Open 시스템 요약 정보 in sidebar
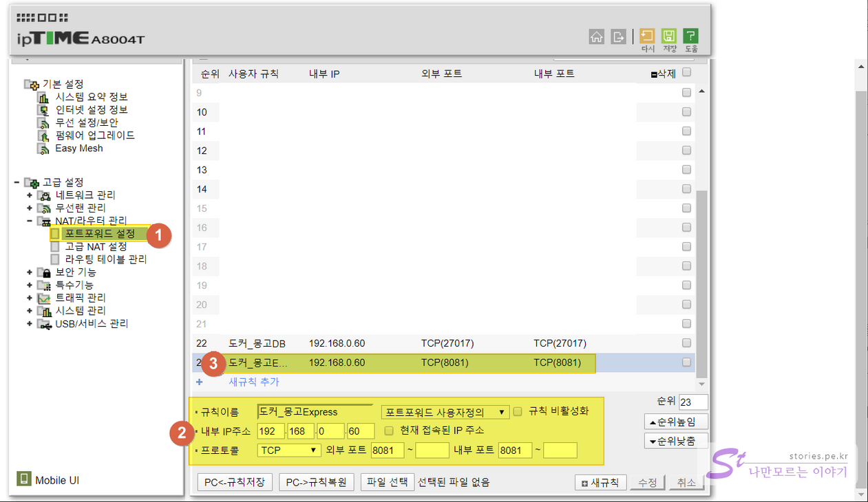868x502 pixels. point(91,97)
